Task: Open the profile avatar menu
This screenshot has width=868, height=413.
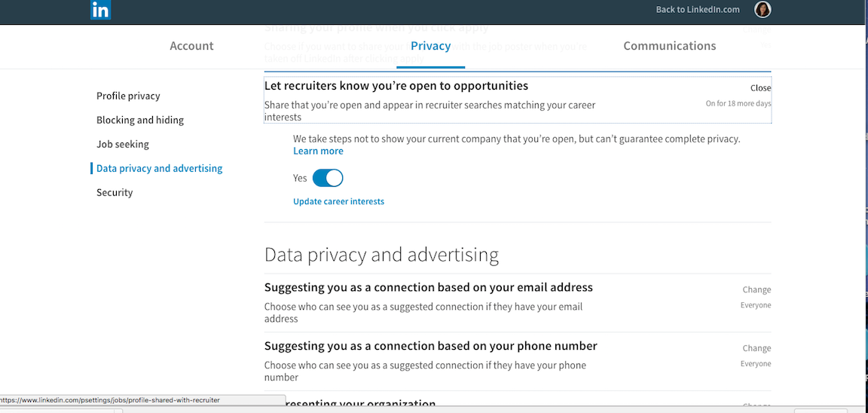Action: [763, 9]
